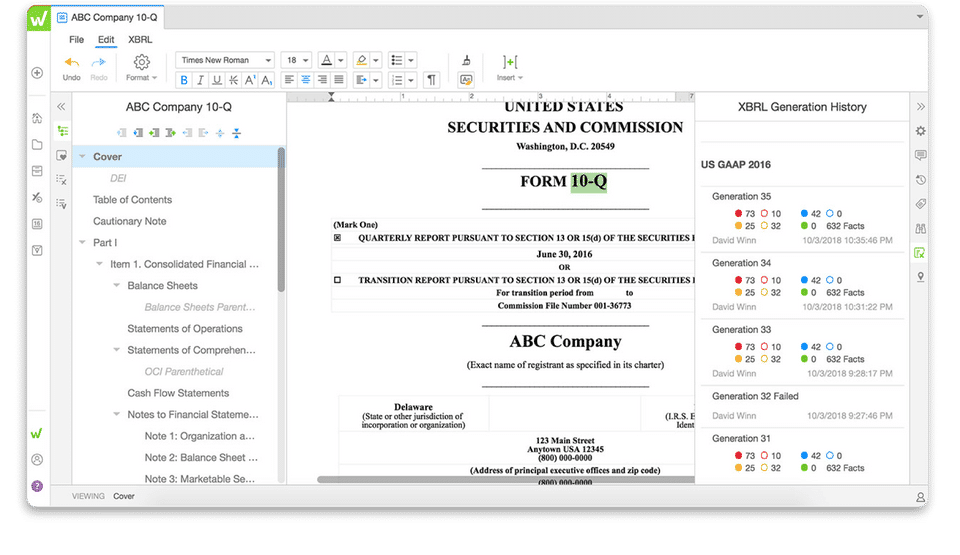Screen dimensions: 960x555
Task: Click the Redo arrow icon
Action: [99, 62]
